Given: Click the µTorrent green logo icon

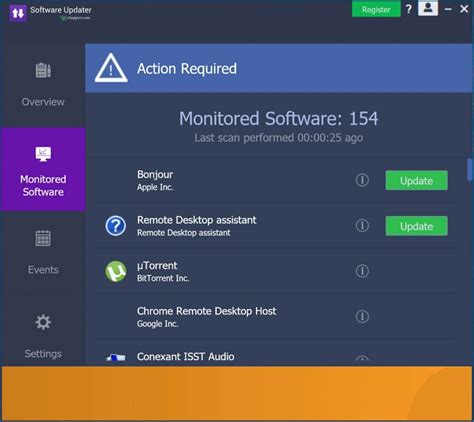Looking at the screenshot, I should pos(116,271).
